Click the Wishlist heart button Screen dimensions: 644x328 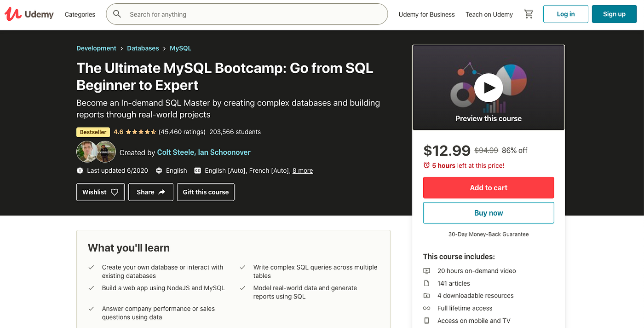100,192
